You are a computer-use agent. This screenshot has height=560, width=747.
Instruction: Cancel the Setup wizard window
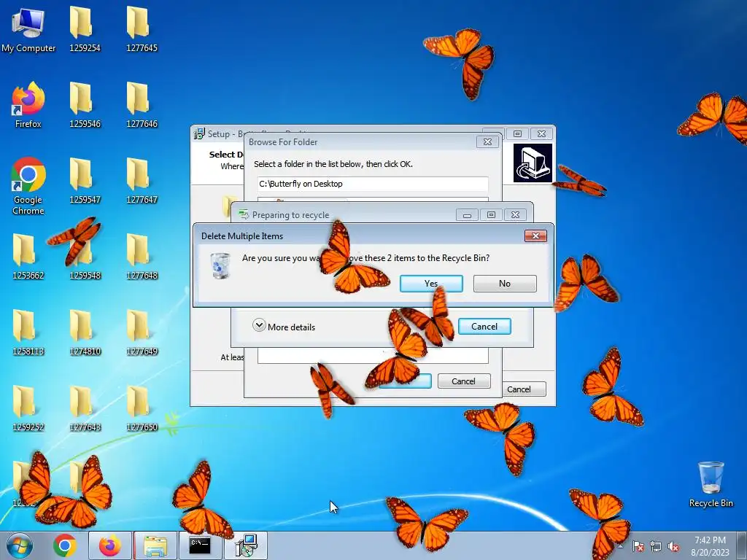(x=524, y=389)
